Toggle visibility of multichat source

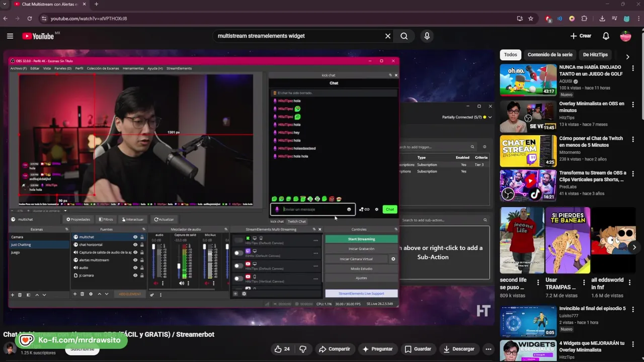[135, 237]
